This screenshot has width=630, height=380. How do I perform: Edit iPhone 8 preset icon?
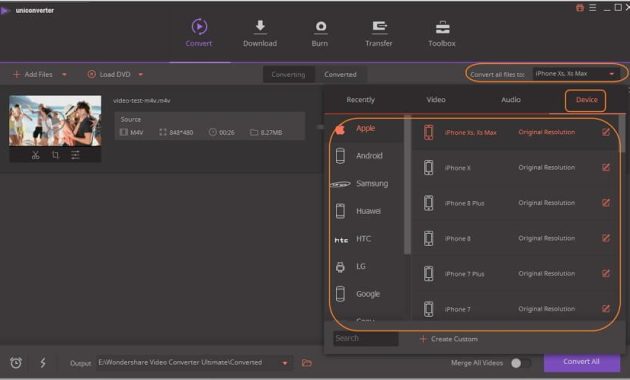tap(606, 238)
